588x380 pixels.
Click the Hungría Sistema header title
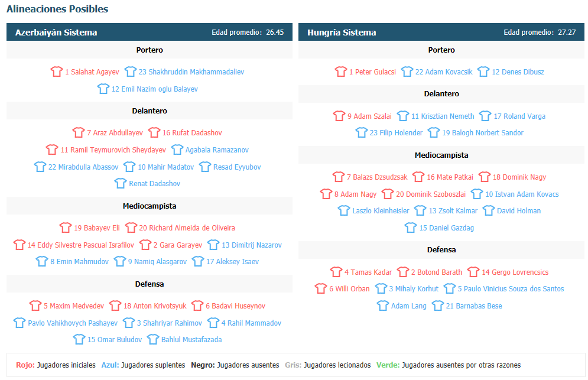tap(342, 33)
